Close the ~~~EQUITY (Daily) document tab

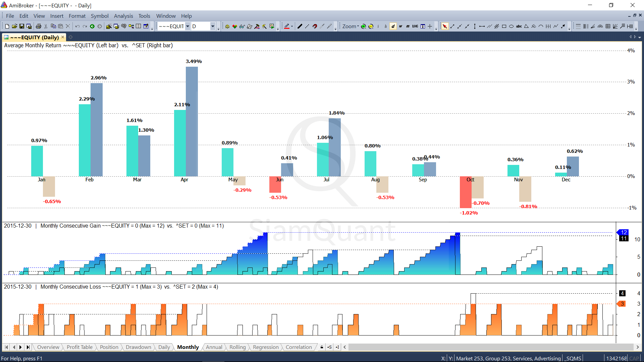(x=63, y=37)
